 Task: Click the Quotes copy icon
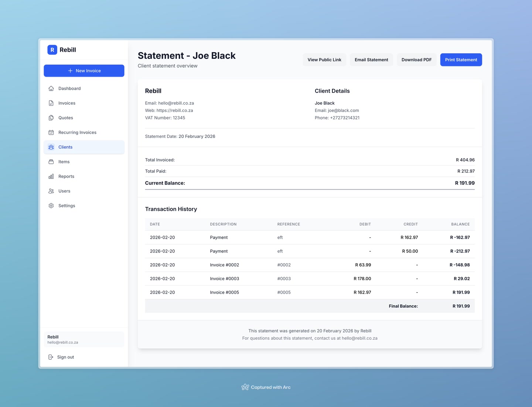point(51,118)
